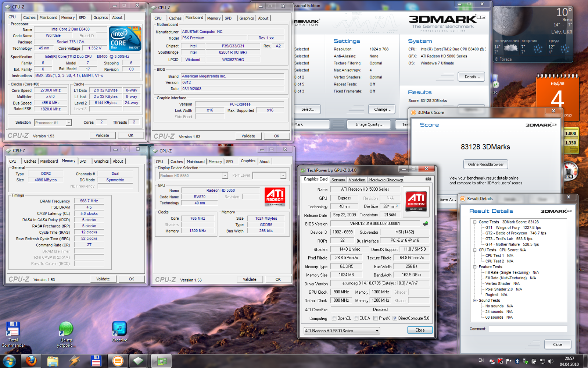Click the Online ResultBrowser button
This screenshot has height=368, width=588.
click(485, 164)
